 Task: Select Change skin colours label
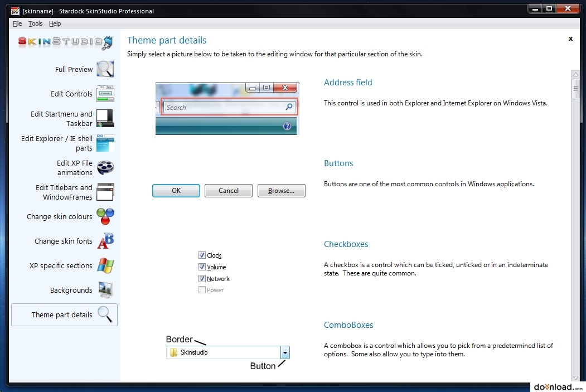click(60, 216)
